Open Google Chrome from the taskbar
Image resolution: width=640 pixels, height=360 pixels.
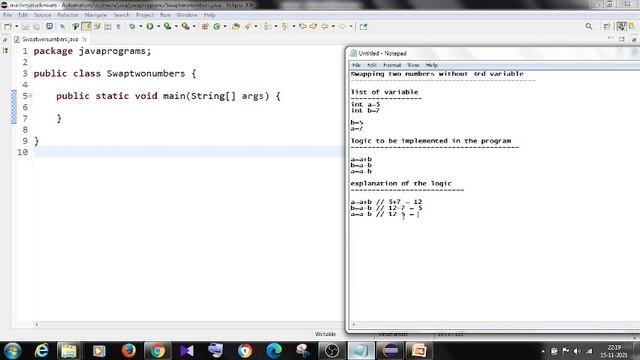tap(157, 351)
